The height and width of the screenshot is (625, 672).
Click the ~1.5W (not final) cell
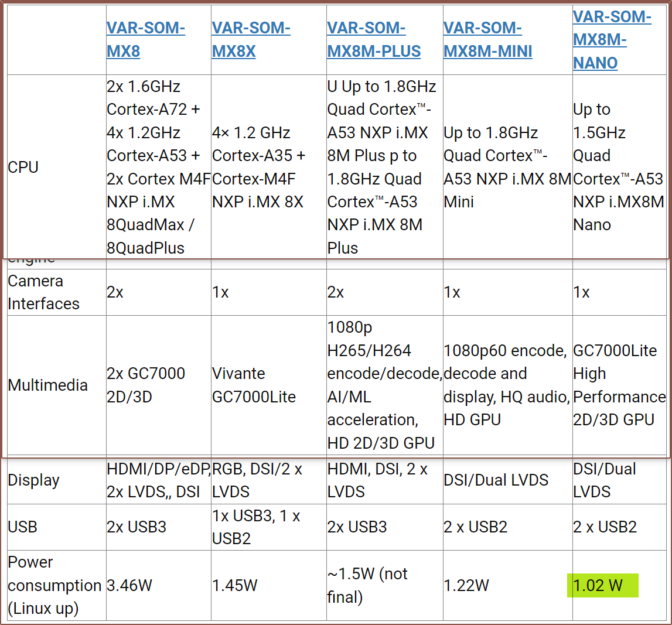pos(367,585)
